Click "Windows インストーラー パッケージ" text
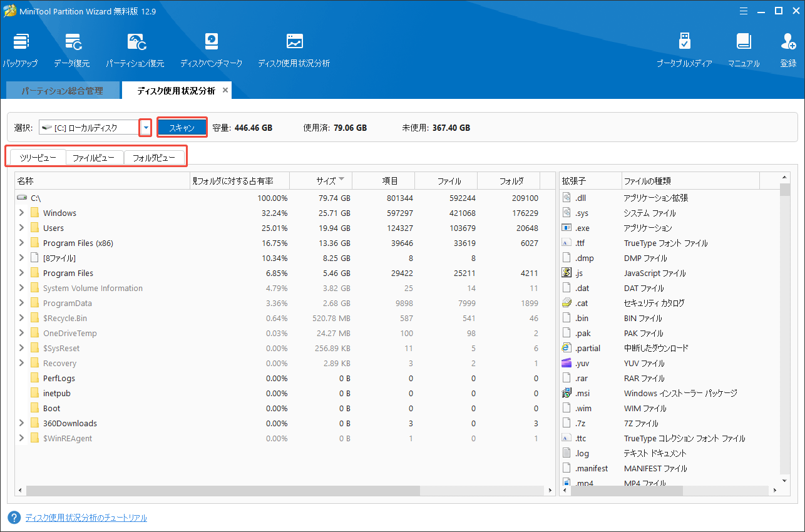Screen dimensions: 805x532 point(680,393)
